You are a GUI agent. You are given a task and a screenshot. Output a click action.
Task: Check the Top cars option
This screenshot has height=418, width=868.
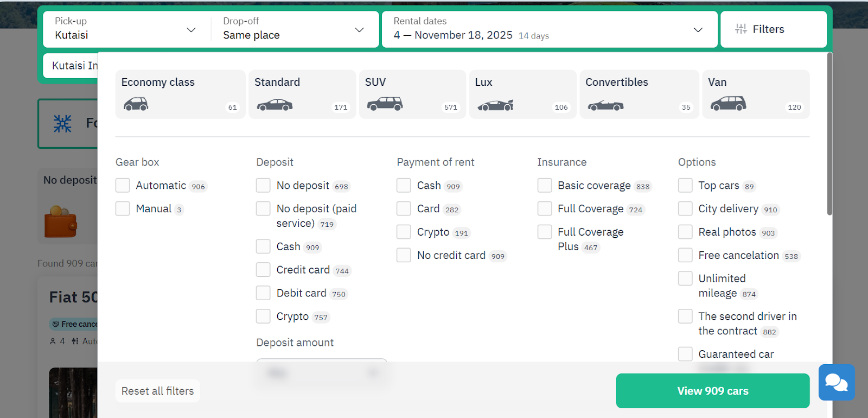(x=685, y=186)
